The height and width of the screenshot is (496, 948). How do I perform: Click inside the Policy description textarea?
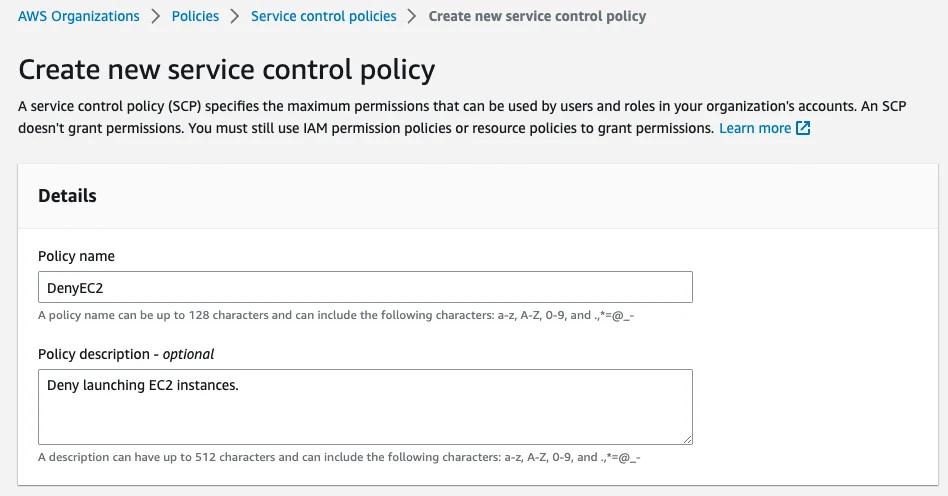pyautogui.click(x=365, y=407)
